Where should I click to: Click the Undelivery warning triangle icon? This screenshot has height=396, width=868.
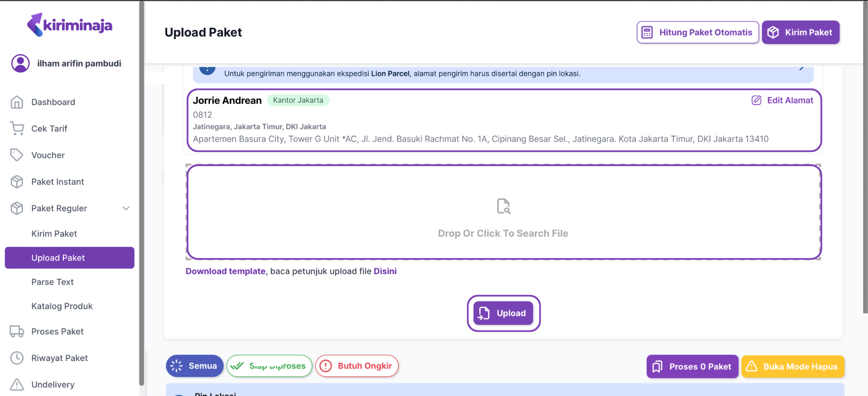point(17,385)
